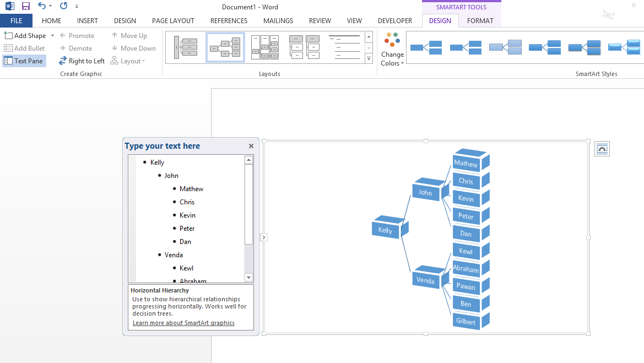This screenshot has width=644, height=363.
Task: Click the Redo icon in title bar
Action: pyautogui.click(x=63, y=7)
